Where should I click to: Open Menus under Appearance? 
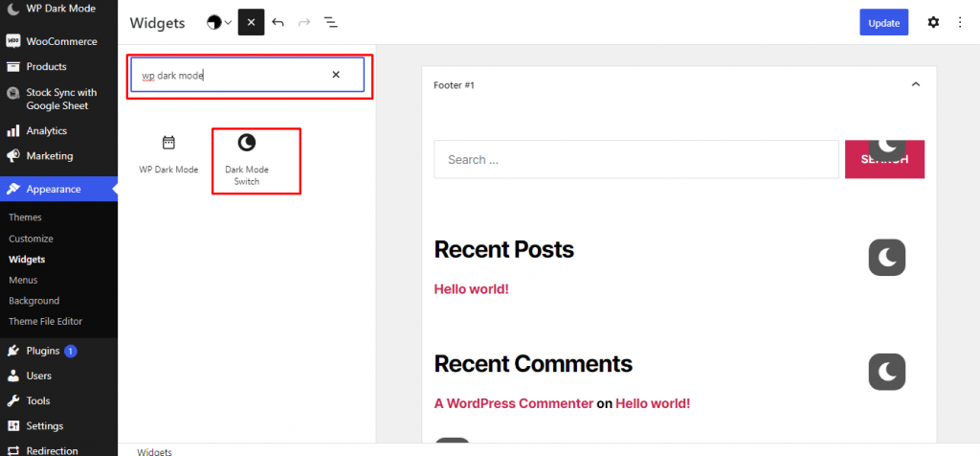point(23,280)
